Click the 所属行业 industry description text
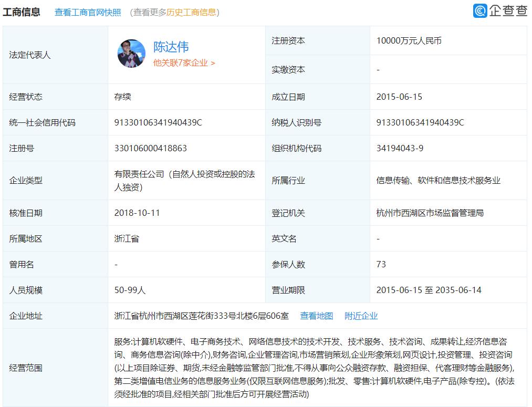The width and height of the screenshot is (532, 407). click(x=439, y=180)
